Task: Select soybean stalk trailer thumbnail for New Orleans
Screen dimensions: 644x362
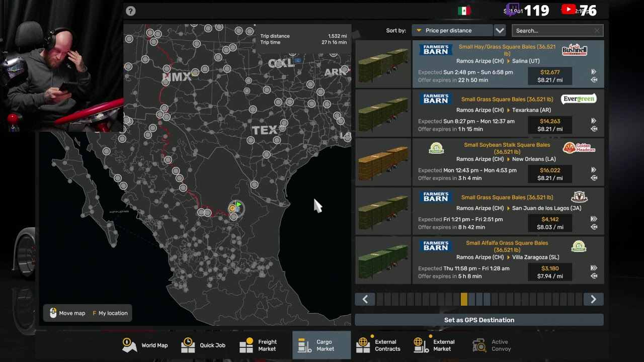Action: point(383,162)
